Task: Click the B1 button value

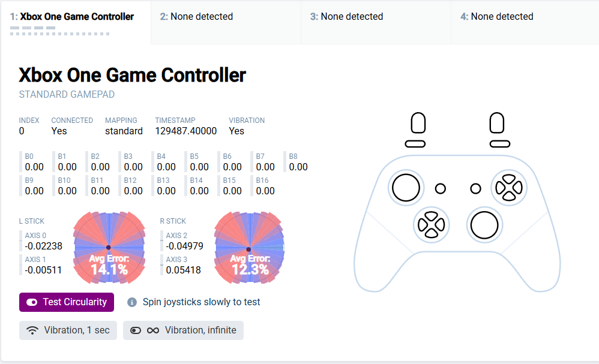Action: [67, 167]
